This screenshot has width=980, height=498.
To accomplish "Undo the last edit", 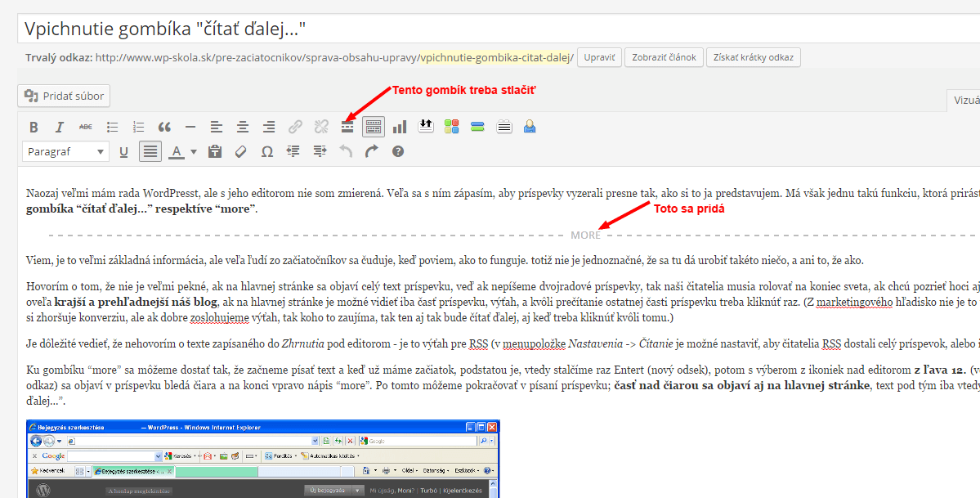I will coord(346,152).
